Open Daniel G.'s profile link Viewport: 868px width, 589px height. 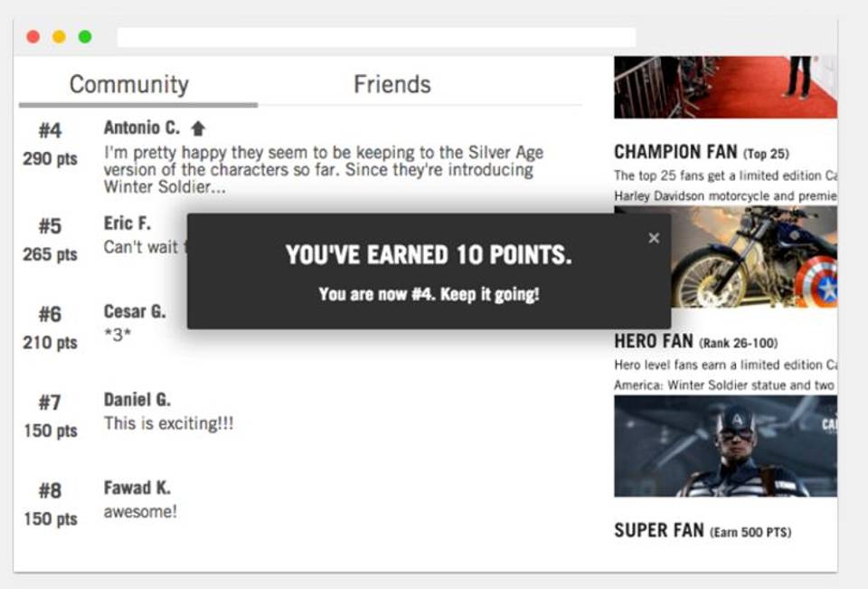137,400
